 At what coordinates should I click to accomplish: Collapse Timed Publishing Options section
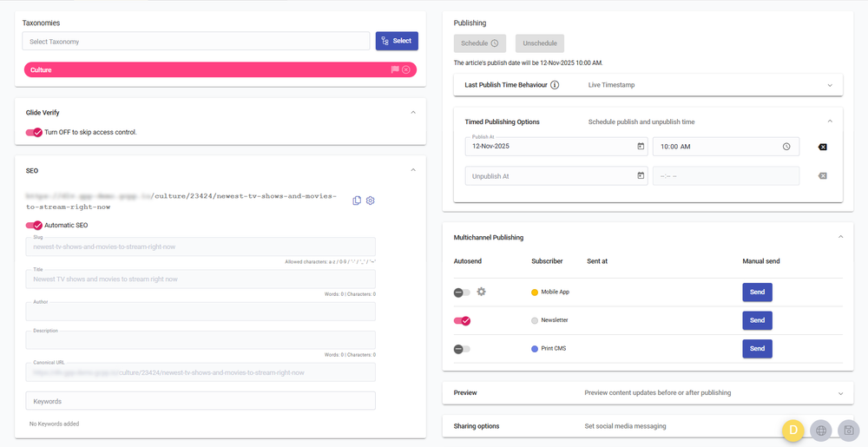click(x=830, y=122)
